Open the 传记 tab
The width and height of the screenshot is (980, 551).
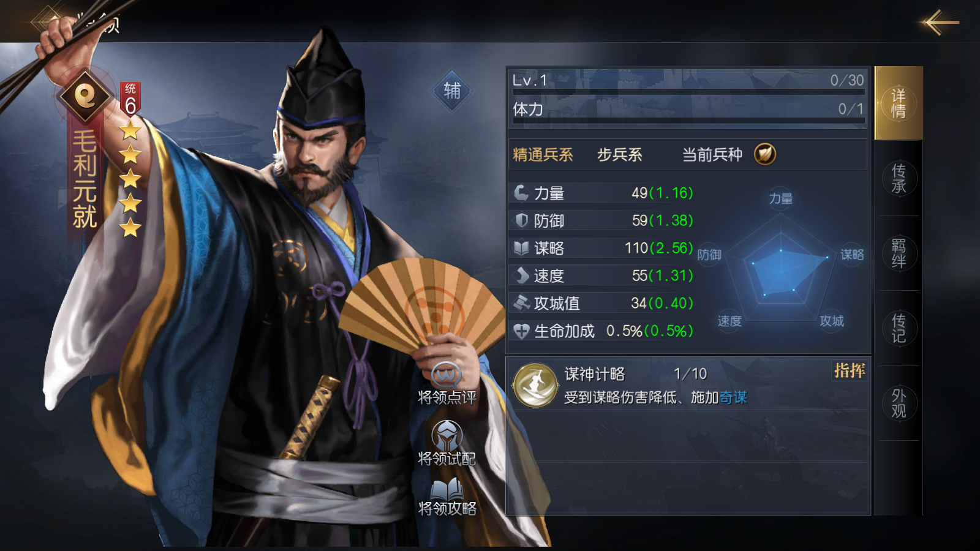899,328
